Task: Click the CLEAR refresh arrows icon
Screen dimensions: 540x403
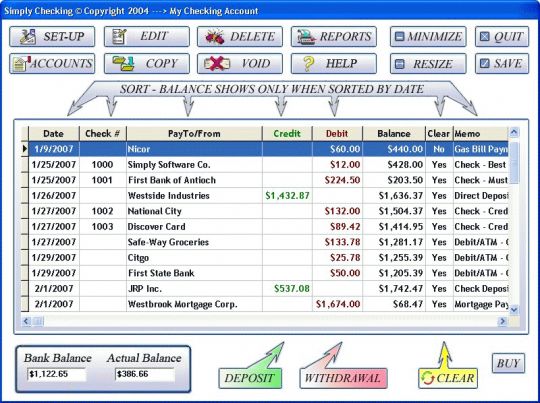Action: (x=428, y=378)
